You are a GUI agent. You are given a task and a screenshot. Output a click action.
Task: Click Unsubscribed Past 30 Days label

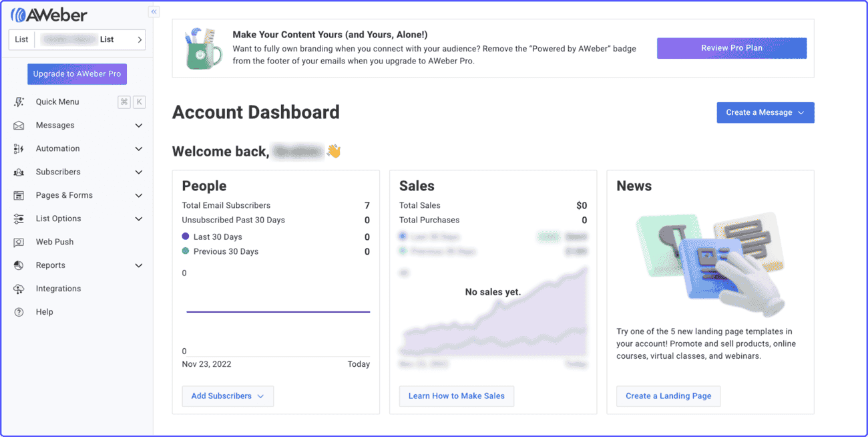click(234, 221)
